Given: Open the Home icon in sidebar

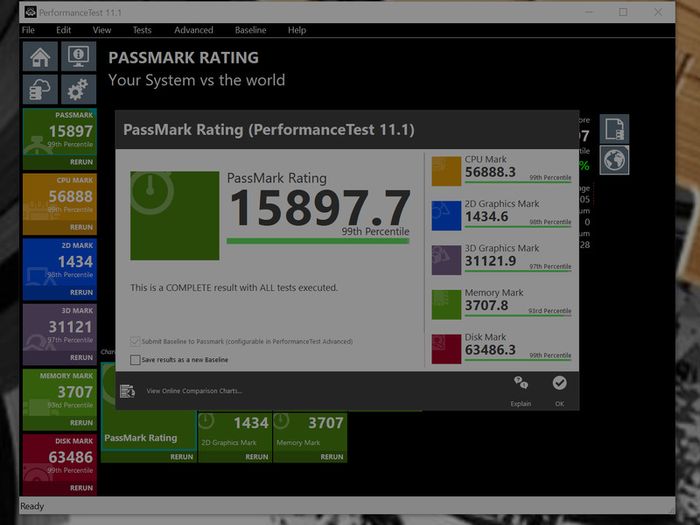Looking at the screenshot, I should [x=40, y=57].
